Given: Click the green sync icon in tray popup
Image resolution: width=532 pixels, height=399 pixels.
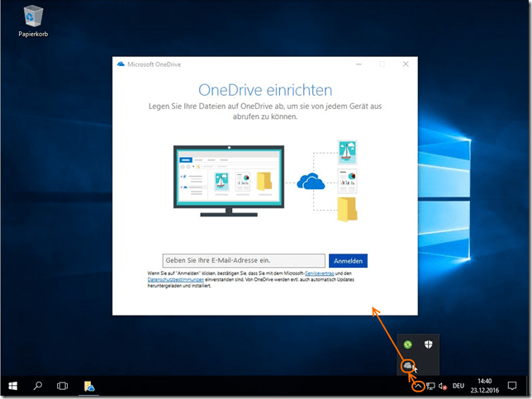Looking at the screenshot, I should pyautogui.click(x=407, y=344).
